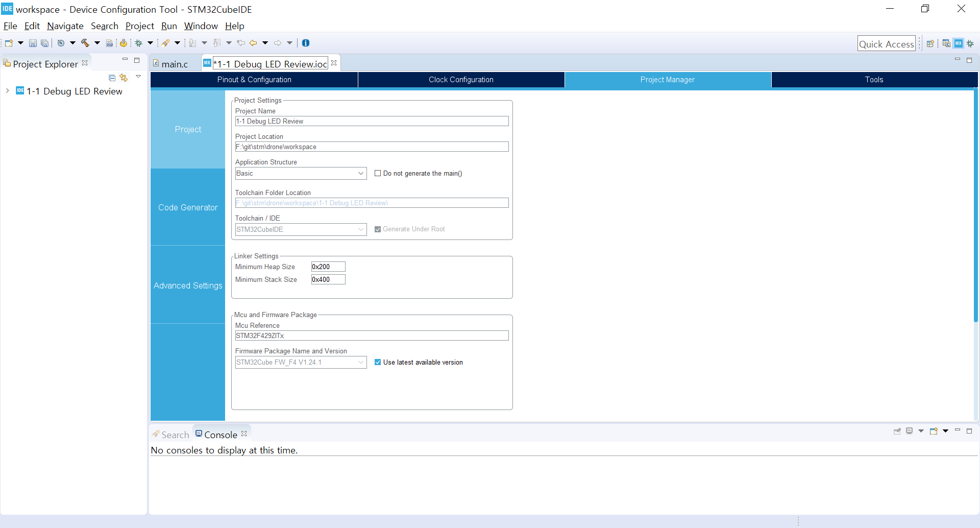Open the Open Console dropdown arrow
This screenshot has height=528, width=980.
[x=945, y=431]
